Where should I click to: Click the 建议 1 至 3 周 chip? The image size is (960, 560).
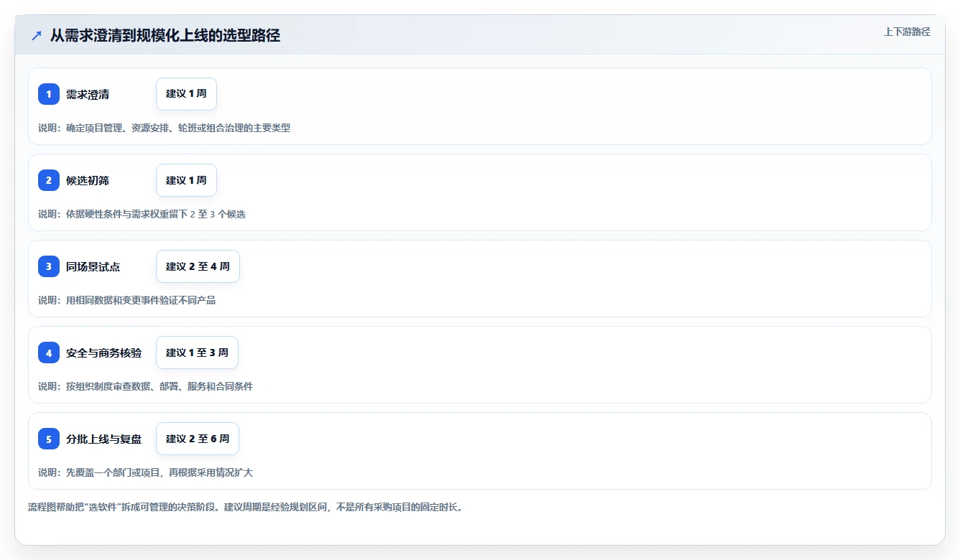(197, 353)
